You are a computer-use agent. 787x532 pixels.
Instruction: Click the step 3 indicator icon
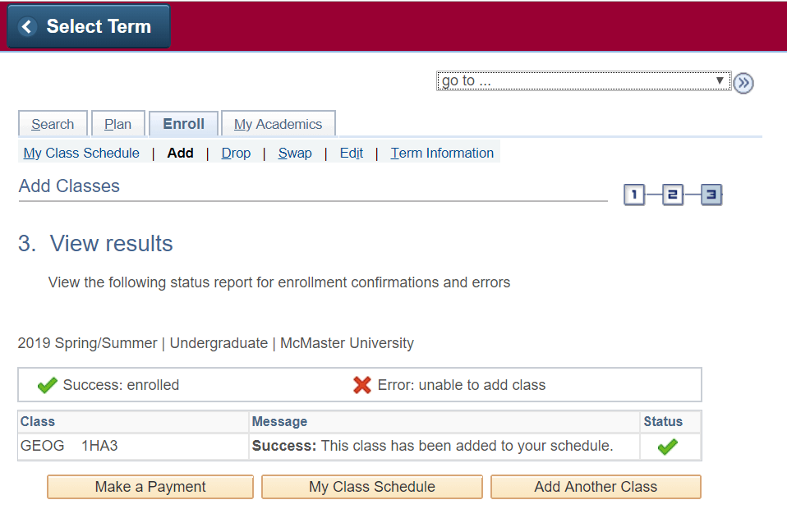coord(711,195)
